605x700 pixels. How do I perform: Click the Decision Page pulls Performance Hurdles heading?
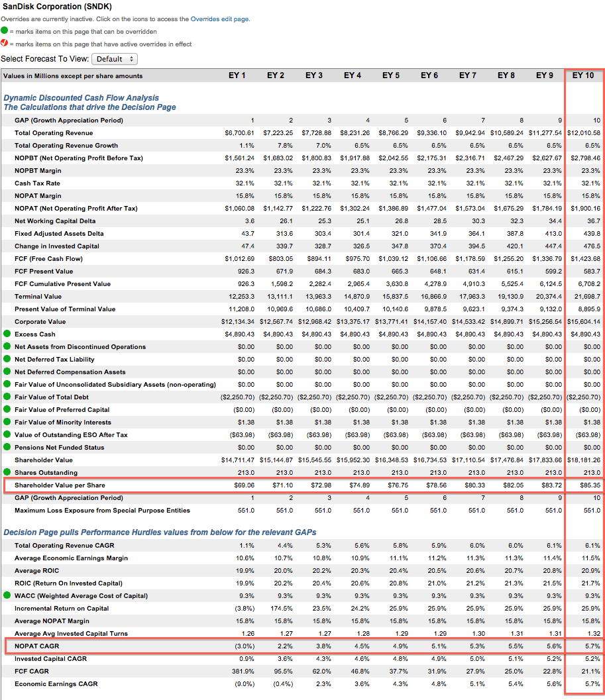[160, 532]
